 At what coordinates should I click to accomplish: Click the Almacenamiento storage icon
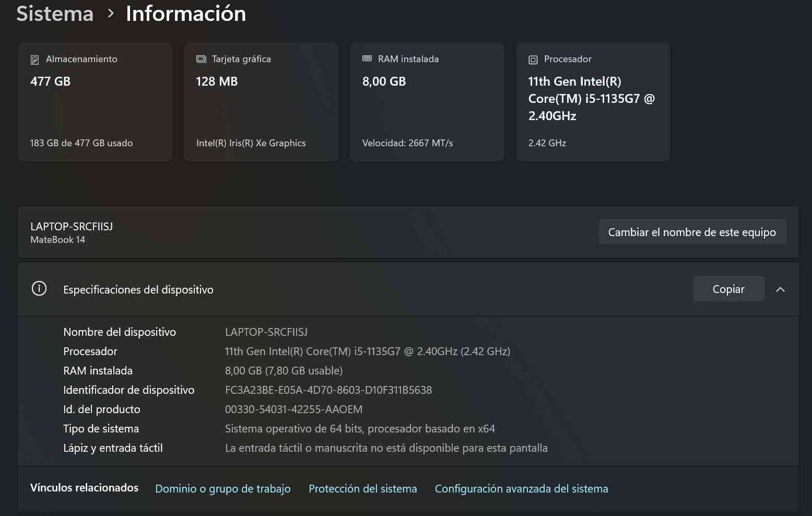[35, 59]
